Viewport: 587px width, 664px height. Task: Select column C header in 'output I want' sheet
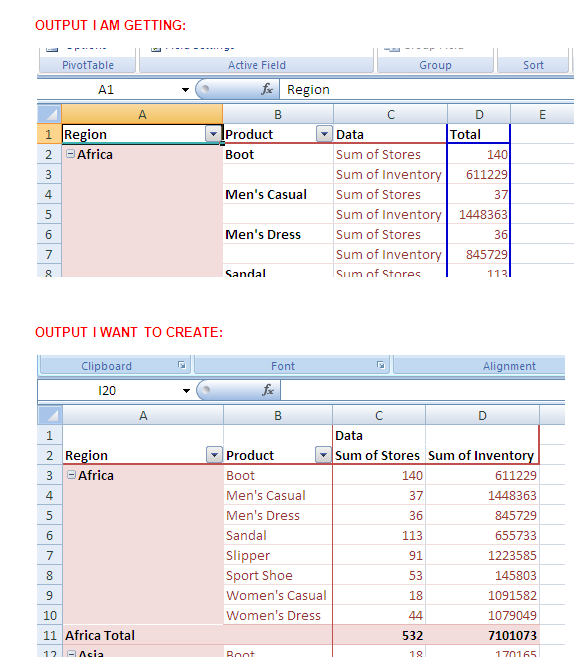(379, 415)
